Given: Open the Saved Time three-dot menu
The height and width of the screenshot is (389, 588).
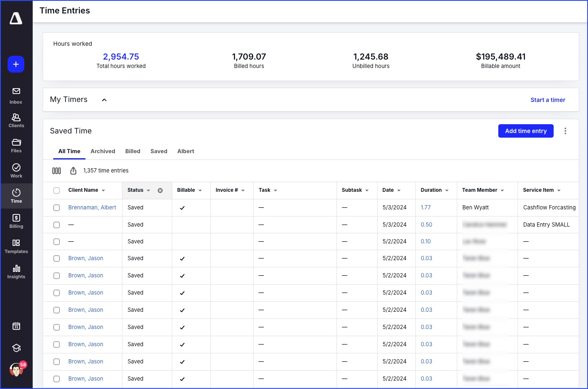Looking at the screenshot, I should (x=565, y=131).
